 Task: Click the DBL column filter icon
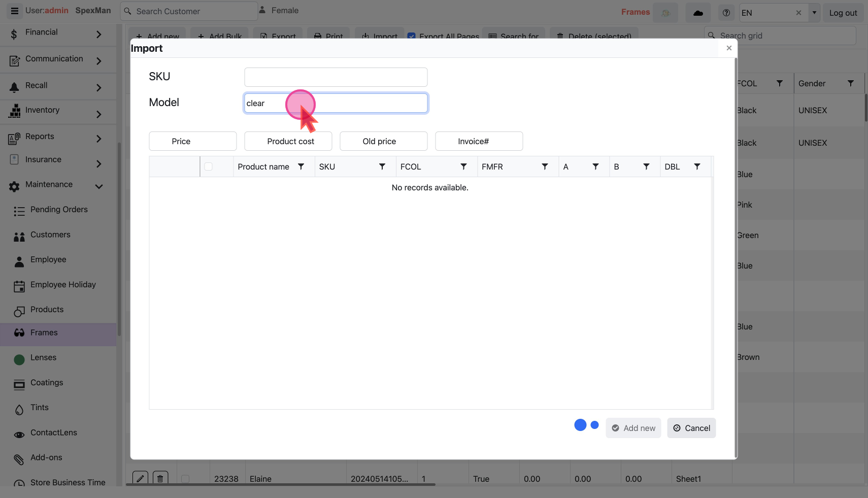click(697, 167)
